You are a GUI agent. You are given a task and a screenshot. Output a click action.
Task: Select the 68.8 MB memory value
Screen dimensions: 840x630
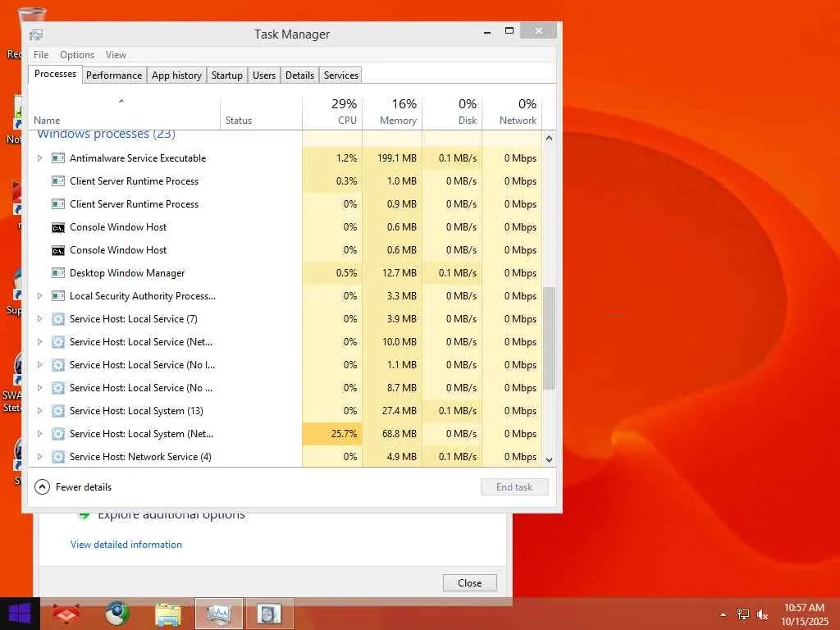click(x=399, y=434)
